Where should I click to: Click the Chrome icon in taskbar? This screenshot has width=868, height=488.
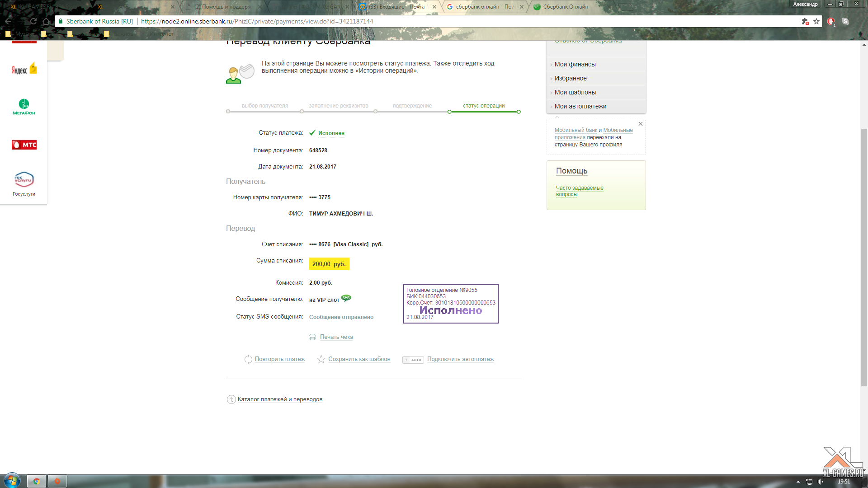click(x=36, y=481)
